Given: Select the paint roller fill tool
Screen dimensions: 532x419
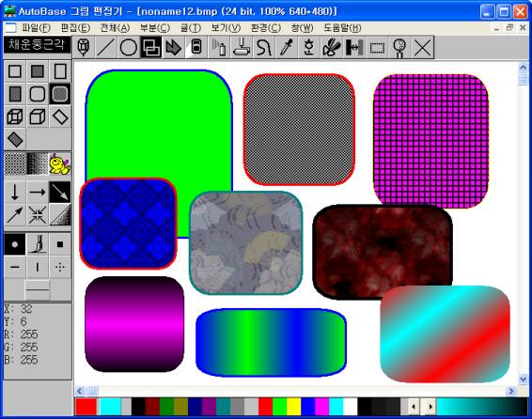Looking at the screenshot, I should click(x=242, y=47).
